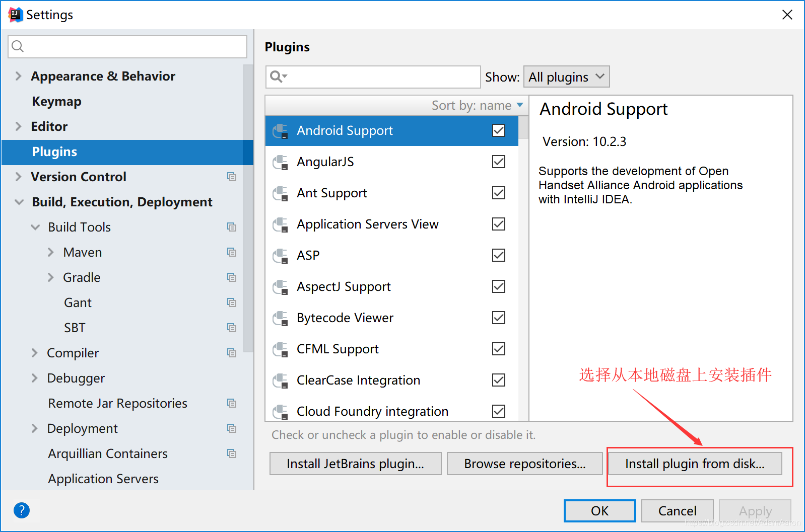Click the plugin list vertical scrollbar
This screenshot has width=805, height=532.
(x=523, y=127)
